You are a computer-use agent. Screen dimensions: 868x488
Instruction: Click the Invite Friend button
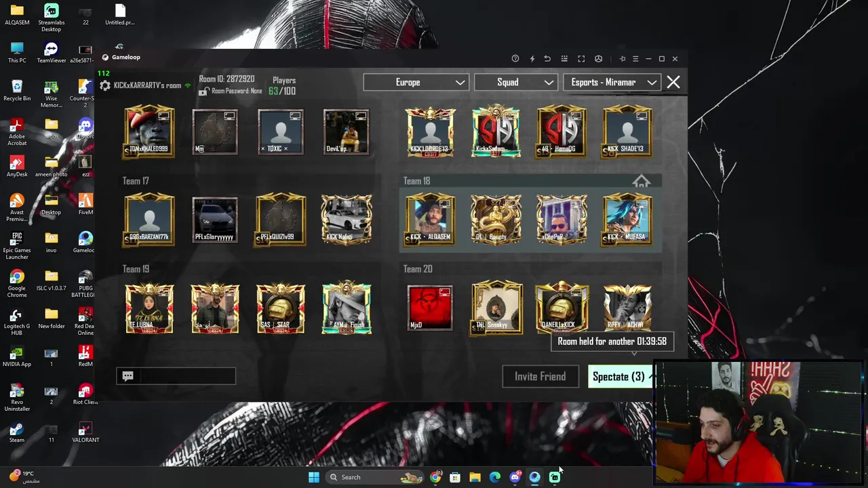click(x=540, y=377)
